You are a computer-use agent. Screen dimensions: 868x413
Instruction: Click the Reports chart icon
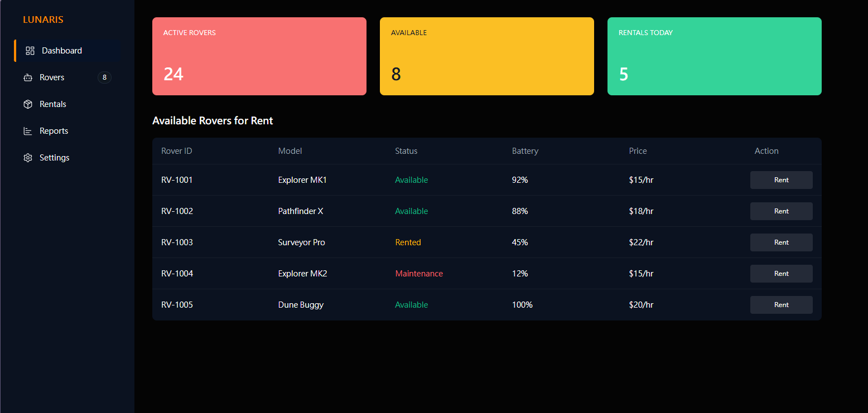[x=28, y=131]
